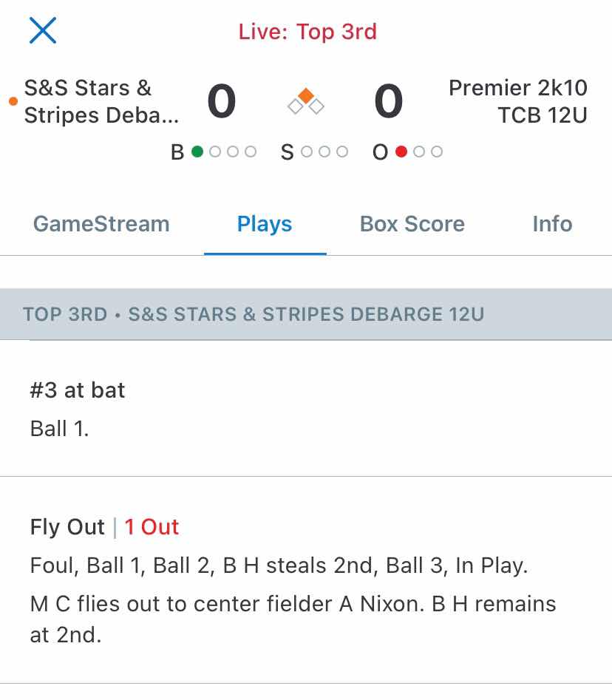Image resolution: width=612 pixels, height=700 pixels.
Task: Tap Premier 2k10 TCB 12U team name
Action: click(x=518, y=101)
